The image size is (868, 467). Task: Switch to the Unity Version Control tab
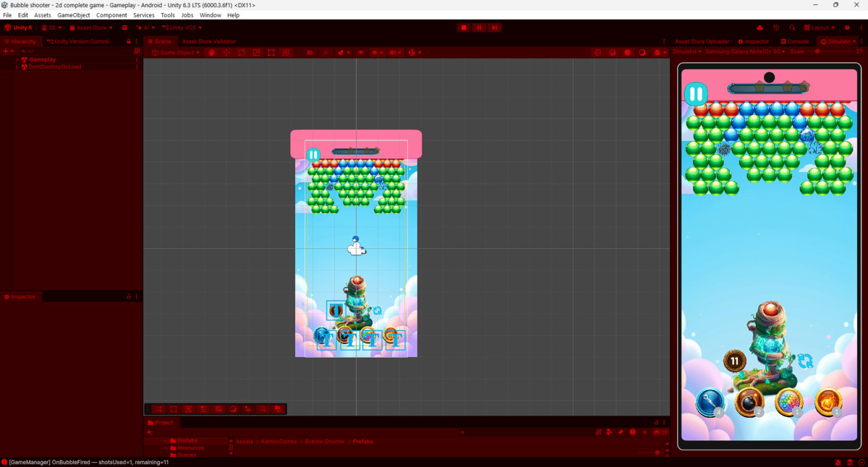(x=78, y=41)
